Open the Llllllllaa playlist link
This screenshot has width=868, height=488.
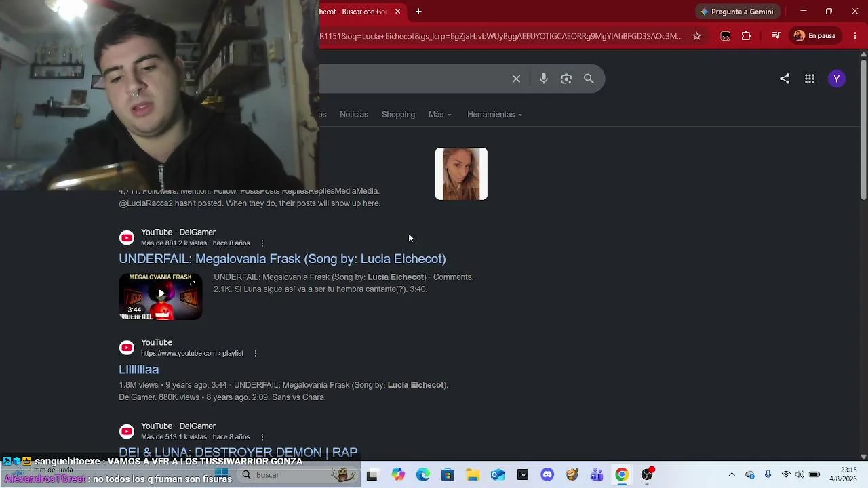pos(139,369)
